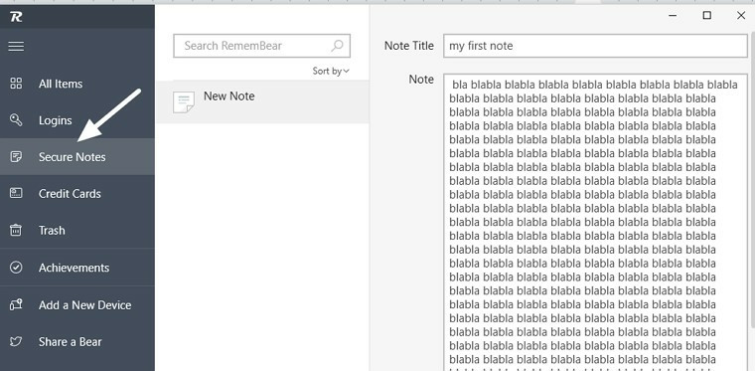Click the Trash bin icon
The width and height of the screenshot is (755, 371).
(16, 230)
